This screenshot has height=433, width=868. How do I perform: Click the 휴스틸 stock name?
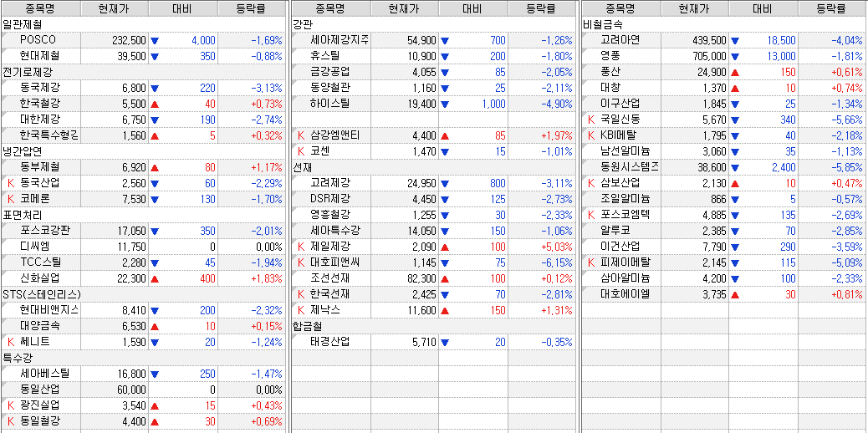325,57
